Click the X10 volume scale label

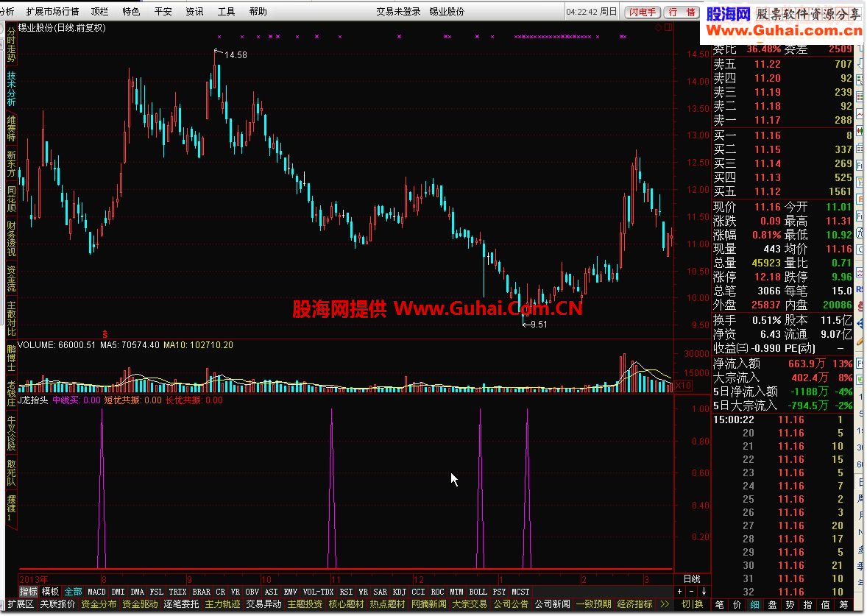(x=684, y=386)
